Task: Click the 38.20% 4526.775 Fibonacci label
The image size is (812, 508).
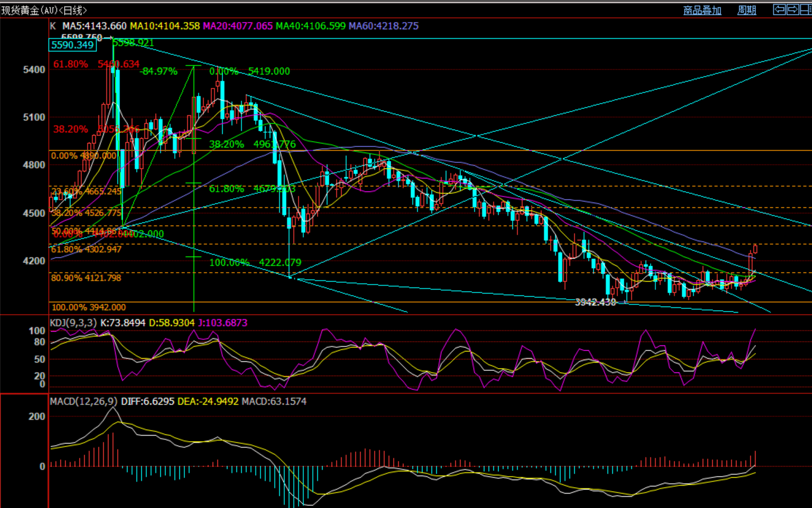Action: (x=86, y=213)
